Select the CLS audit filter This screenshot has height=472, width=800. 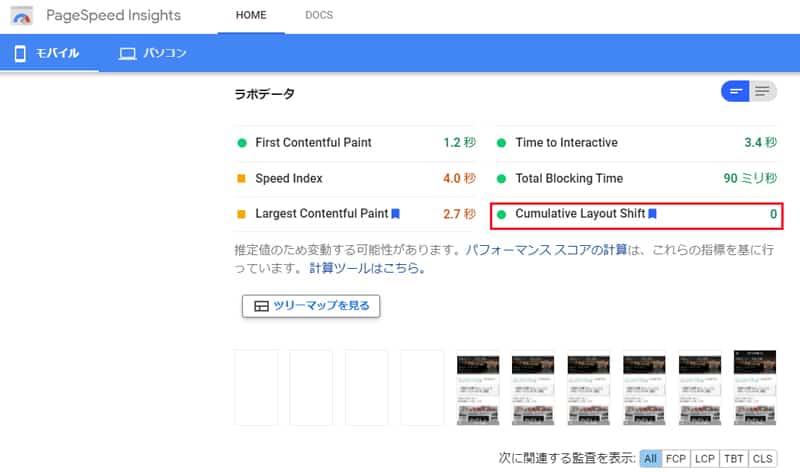pos(763,459)
